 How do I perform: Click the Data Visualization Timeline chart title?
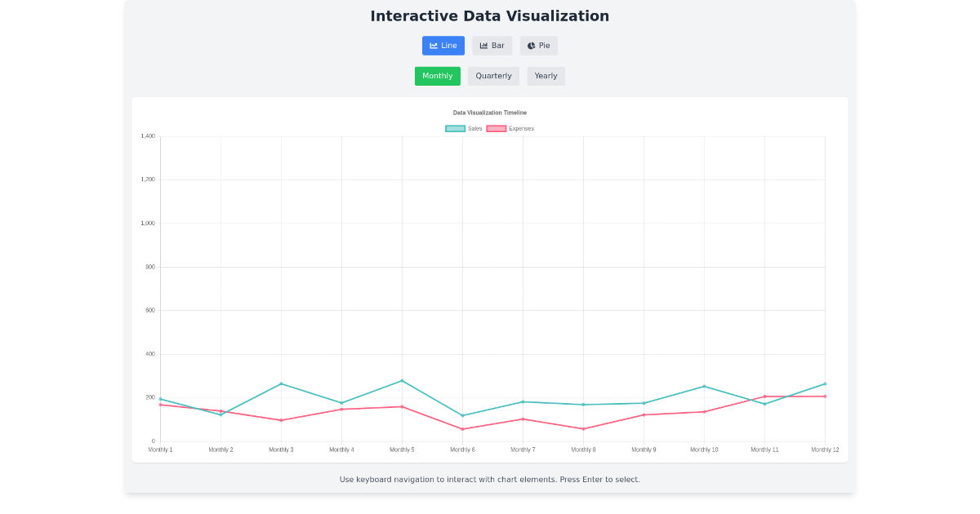click(490, 113)
